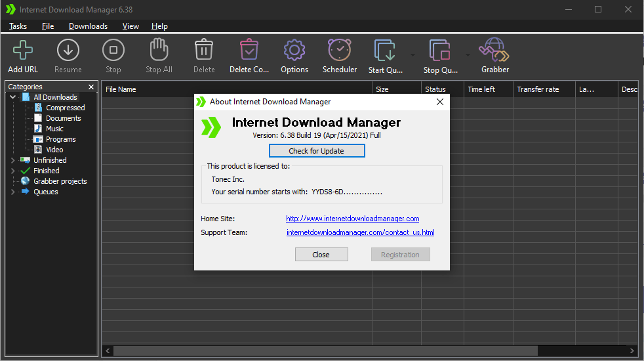Viewport: 644px width, 361px height.
Task: Close About dialog with the X button
Action: 440,102
